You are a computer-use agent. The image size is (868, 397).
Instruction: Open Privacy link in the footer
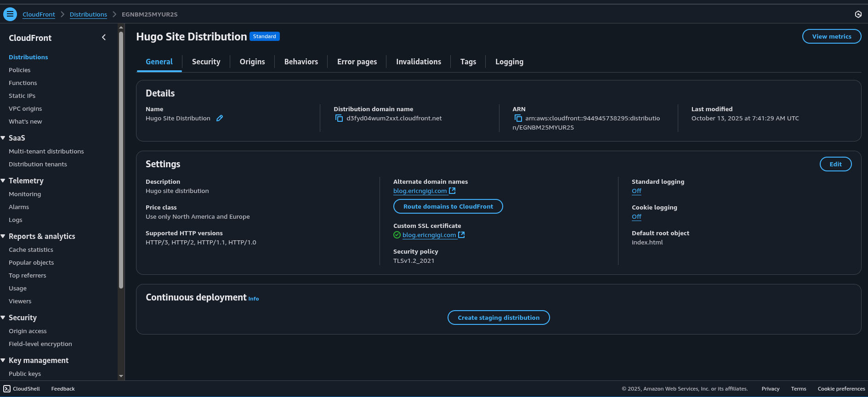(x=770, y=389)
